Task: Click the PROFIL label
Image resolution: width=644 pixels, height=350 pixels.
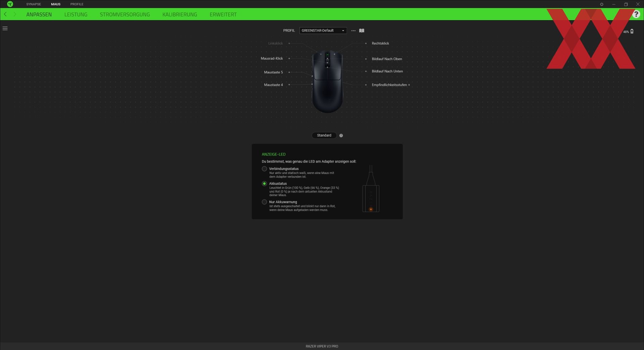Action: pyautogui.click(x=289, y=31)
